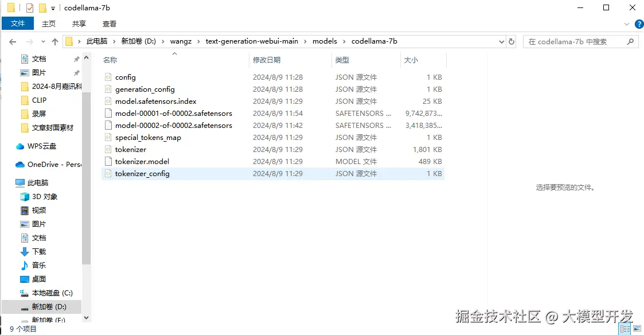Image resolution: width=644 pixels, height=335 pixels.
Task: Navigate to 此电脑 via the breadcrumb
Action: coord(97,41)
